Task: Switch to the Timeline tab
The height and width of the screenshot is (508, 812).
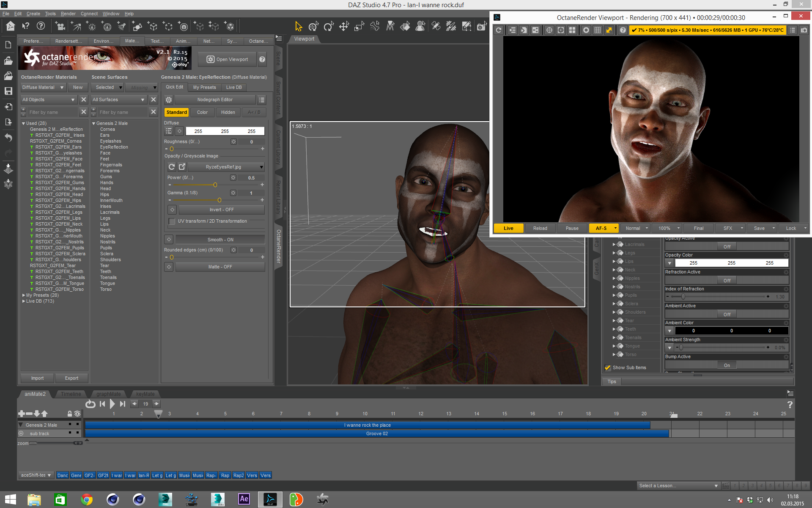Action: point(71,394)
